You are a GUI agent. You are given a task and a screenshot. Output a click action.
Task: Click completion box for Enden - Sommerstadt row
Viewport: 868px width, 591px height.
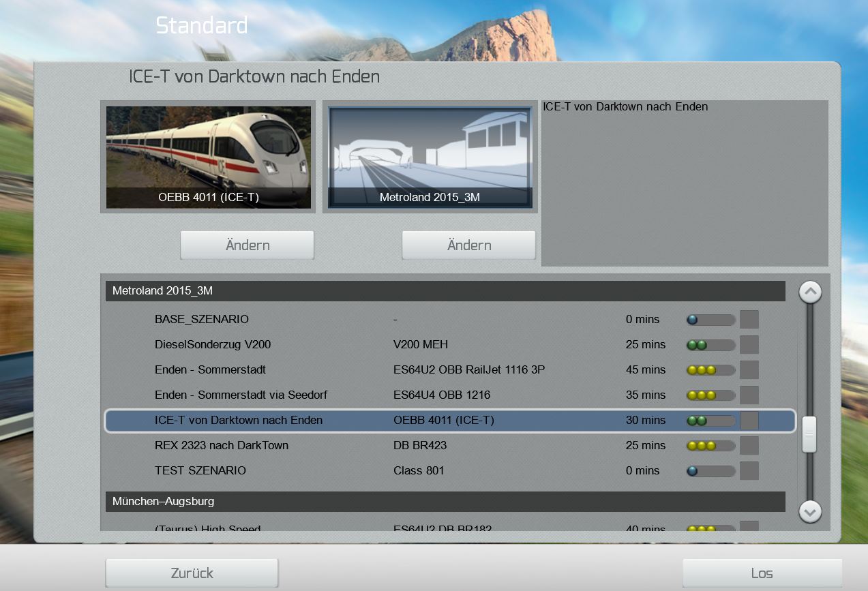[749, 369]
